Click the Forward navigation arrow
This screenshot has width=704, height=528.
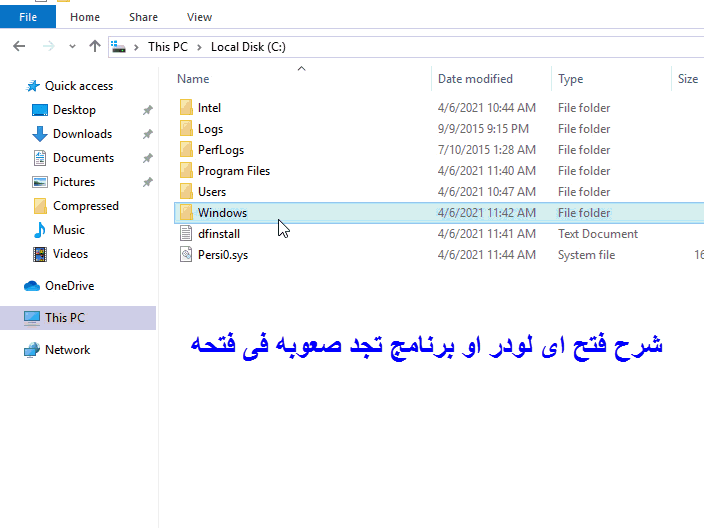click(x=48, y=46)
